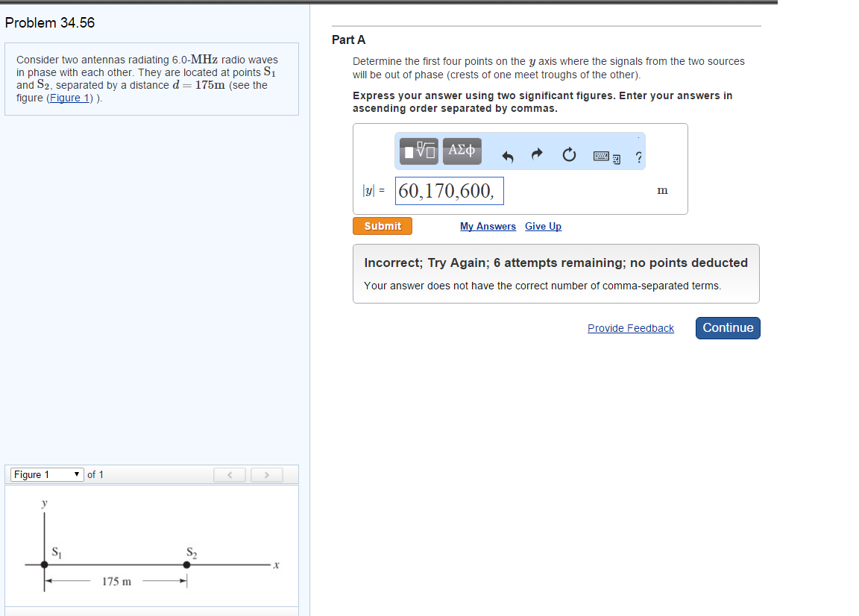Click the answer input field
Image resolution: width=859 pixels, height=616 pixels.
pos(449,191)
